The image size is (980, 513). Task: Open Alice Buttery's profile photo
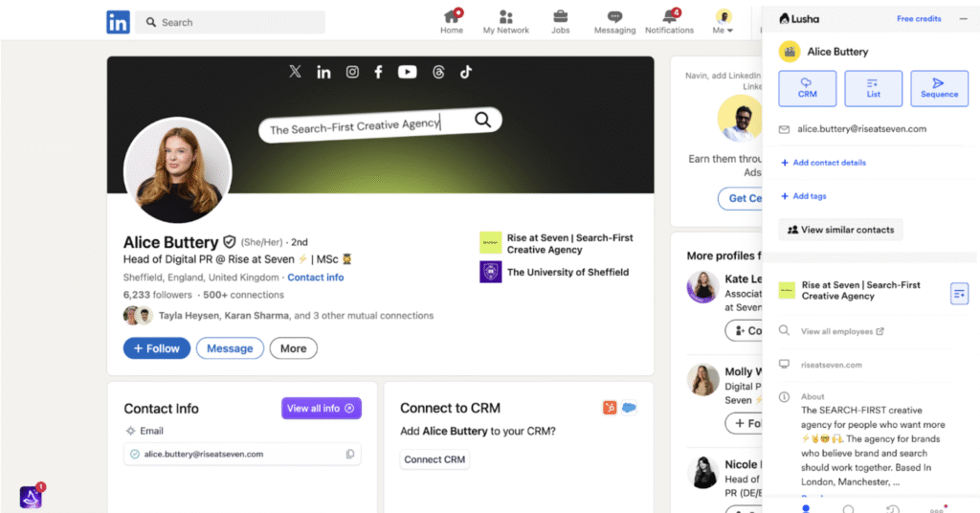[x=178, y=170]
